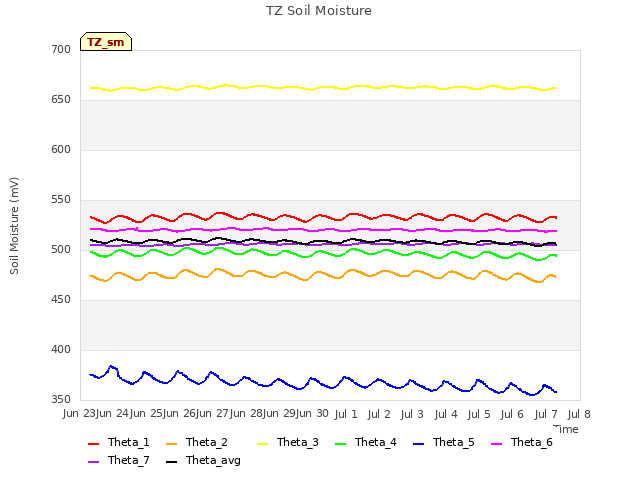Click the chart title TZ Soil Moisture
Viewport: 640px width, 480px height.
tap(319, 11)
